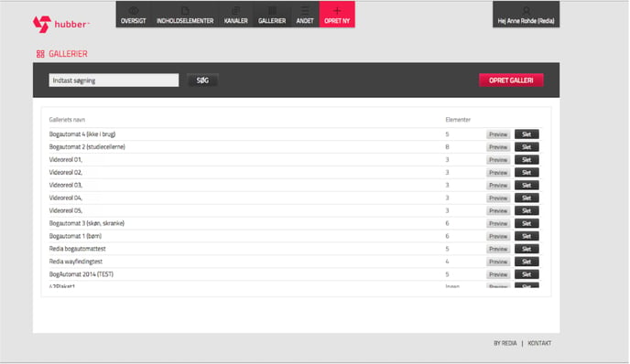Click Slet for Bogautomat 2 (studiecellerne)
This screenshot has height=364, width=630.
coord(527,147)
